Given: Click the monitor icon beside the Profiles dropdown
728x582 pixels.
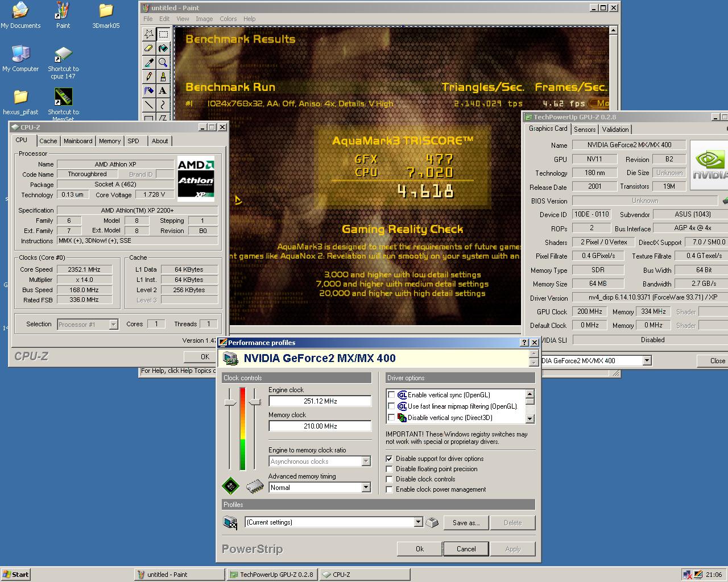Looking at the screenshot, I should click(x=230, y=522).
